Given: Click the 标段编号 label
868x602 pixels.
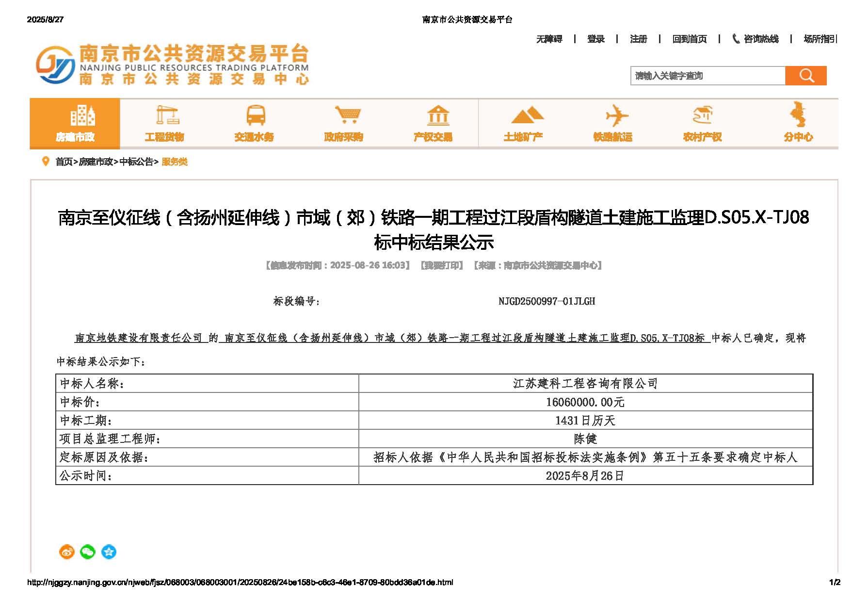Looking at the screenshot, I should [297, 301].
